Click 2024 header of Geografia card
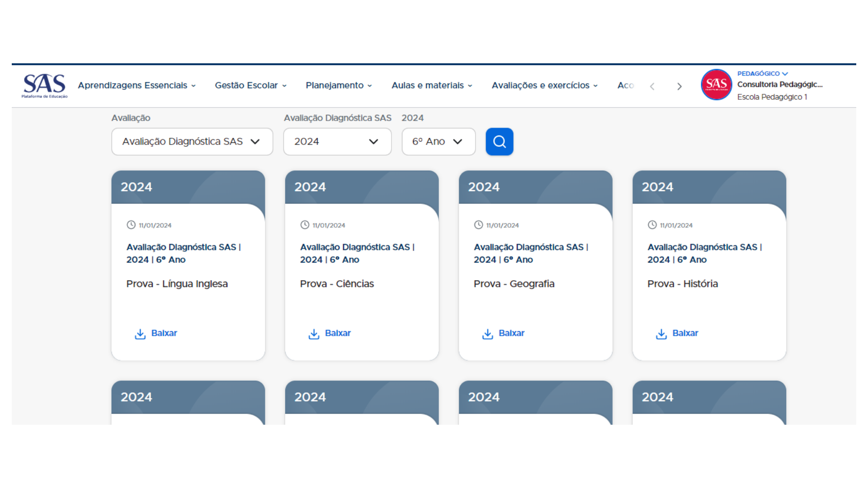 coord(484,187)
